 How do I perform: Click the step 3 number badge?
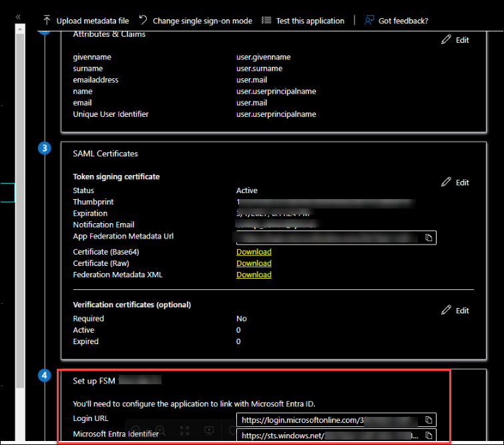[45, 148]
